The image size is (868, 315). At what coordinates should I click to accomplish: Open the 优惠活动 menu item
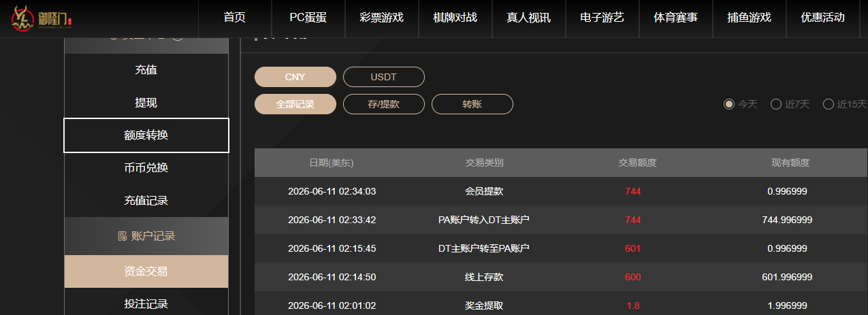coord(823,18)
